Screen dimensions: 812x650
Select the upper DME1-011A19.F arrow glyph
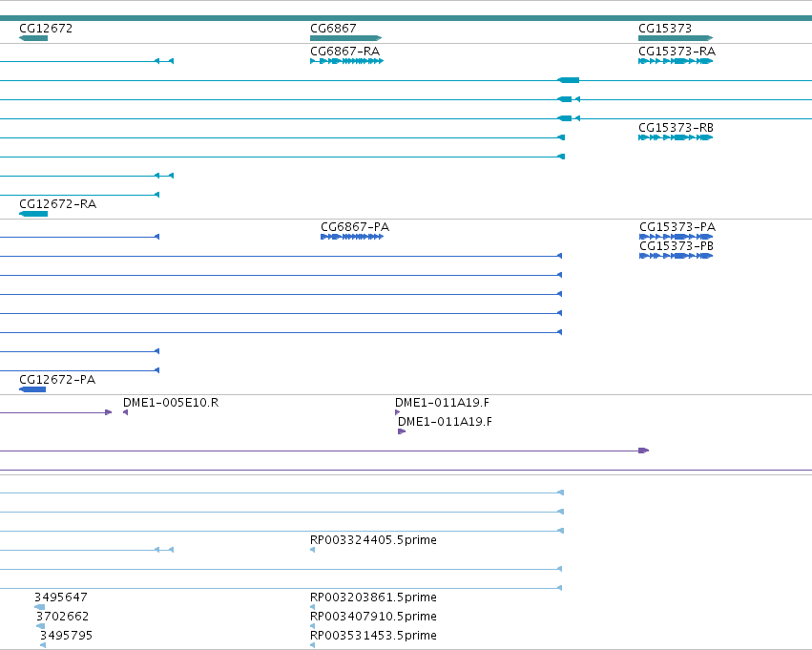coord(397,412)
